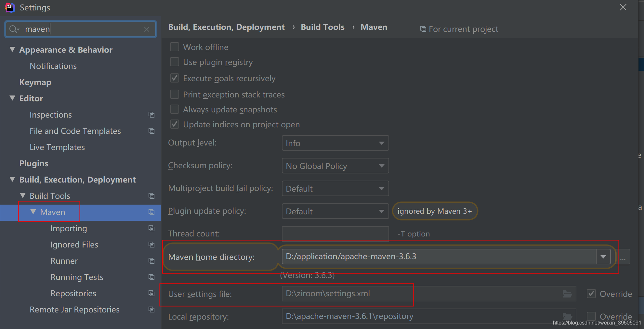This screenshot has width=644, height=329.
Task: Click project-level icon beside Remote Jar Repositories
Action: pos(151,310)
